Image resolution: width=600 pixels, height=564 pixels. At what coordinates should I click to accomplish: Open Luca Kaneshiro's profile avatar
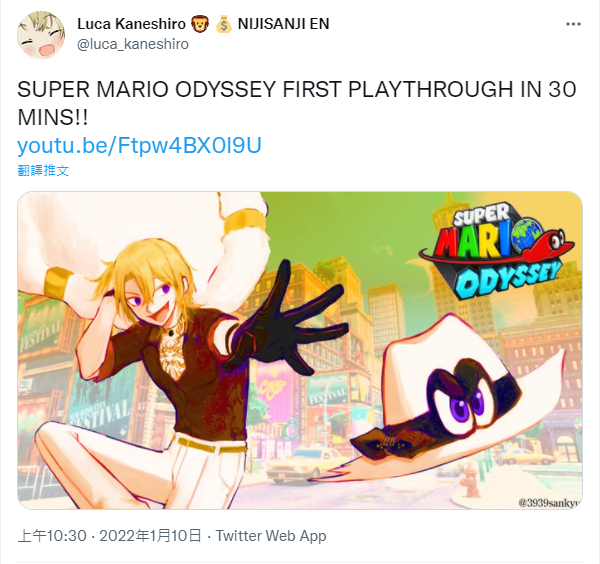tap(41, 34)
